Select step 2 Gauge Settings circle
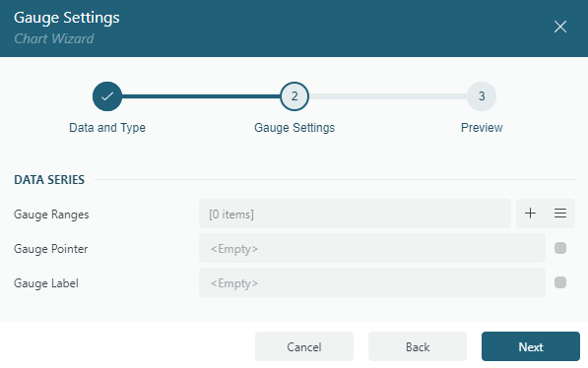The image size is (588, 368). 294,96
